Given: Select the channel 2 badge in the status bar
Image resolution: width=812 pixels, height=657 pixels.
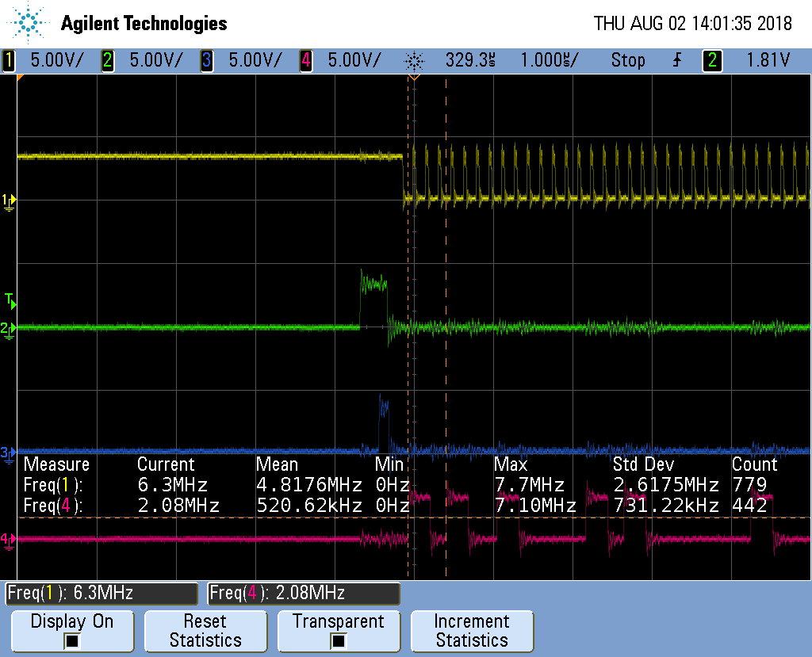Looking at the screenshot, I should point(107,60).
